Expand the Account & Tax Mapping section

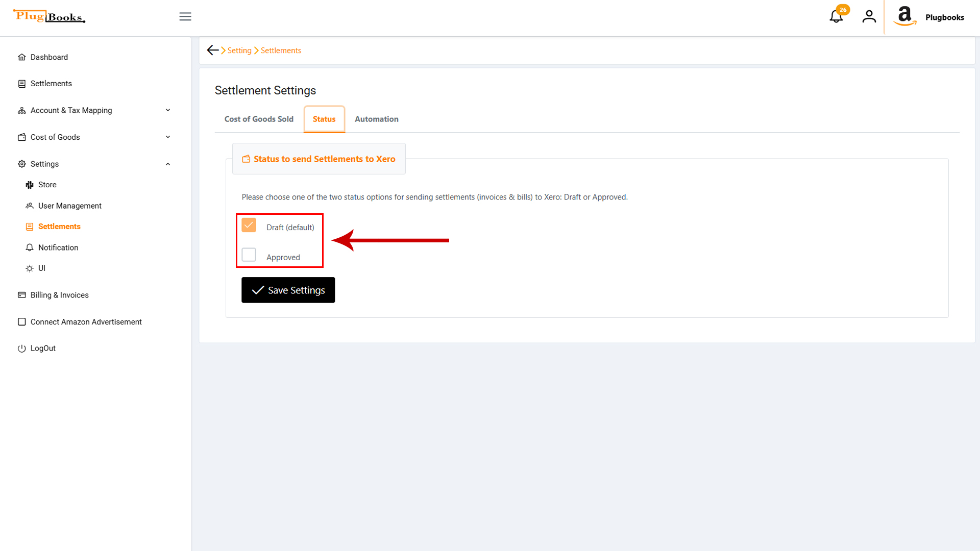[x=168, y=110]
